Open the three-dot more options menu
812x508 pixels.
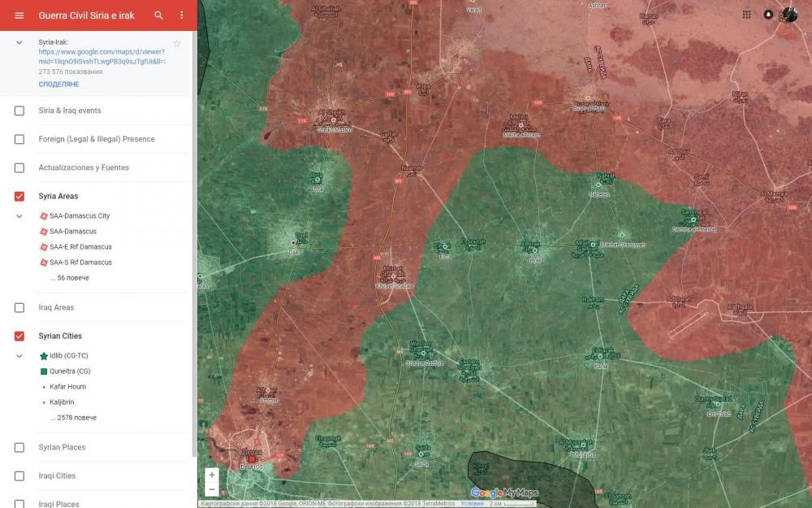coord(181,15)
